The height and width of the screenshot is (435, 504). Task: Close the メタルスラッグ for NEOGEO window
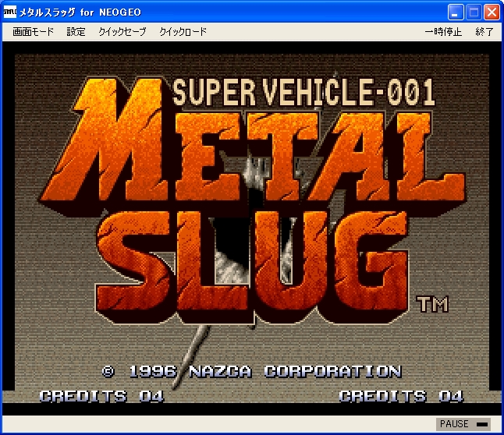coord(492,12)
